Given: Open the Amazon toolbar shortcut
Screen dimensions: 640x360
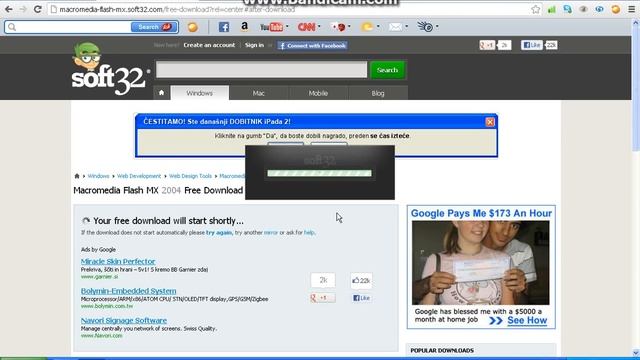Looking at the screenshot, I should 244,27.
